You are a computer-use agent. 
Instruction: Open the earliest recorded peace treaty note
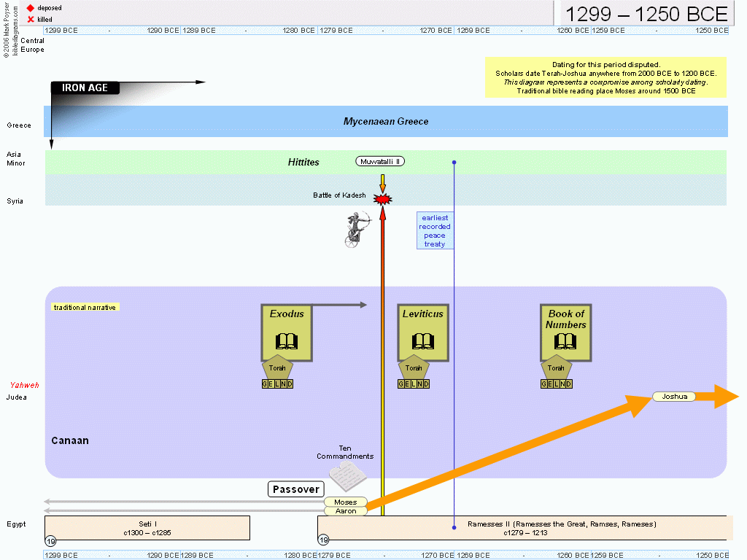tap(435, 231)
